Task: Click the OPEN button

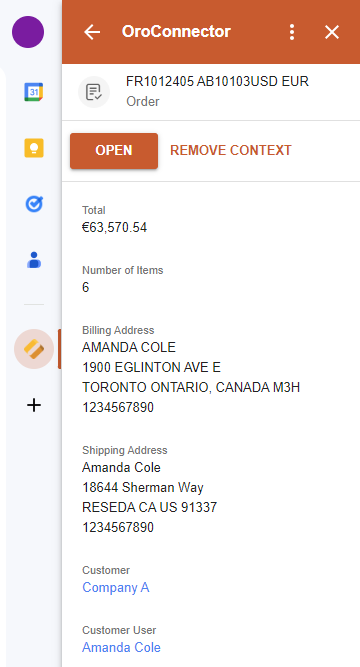Action: click(x=114, y=151)
